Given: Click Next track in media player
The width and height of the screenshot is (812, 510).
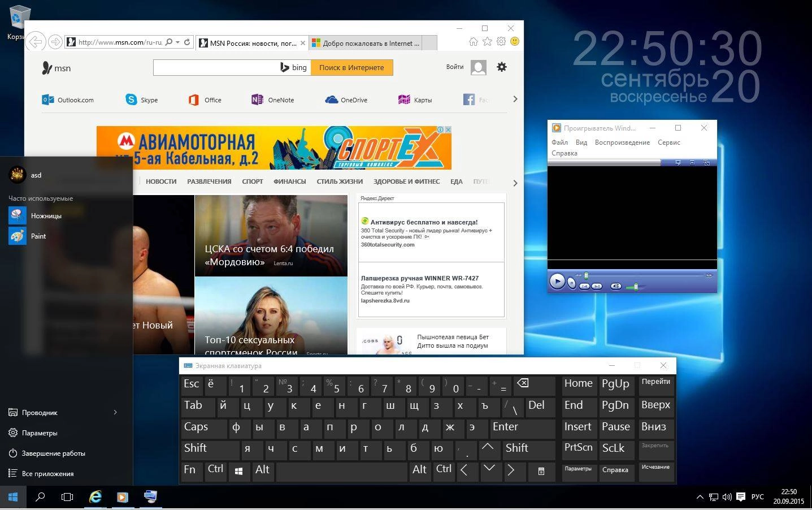Looking at the screenshot, I should coord(597,286).
